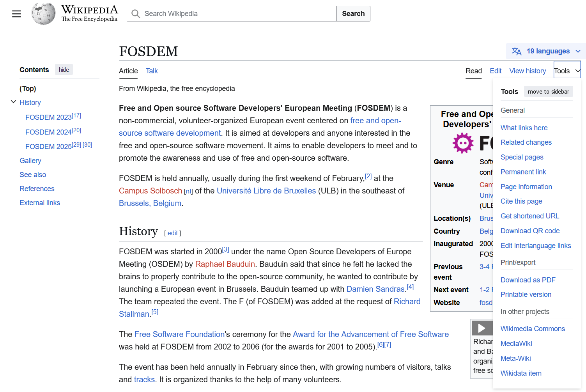Click the Wikipedia globe logo
The image size is (586, 392).
pos(43,14)
